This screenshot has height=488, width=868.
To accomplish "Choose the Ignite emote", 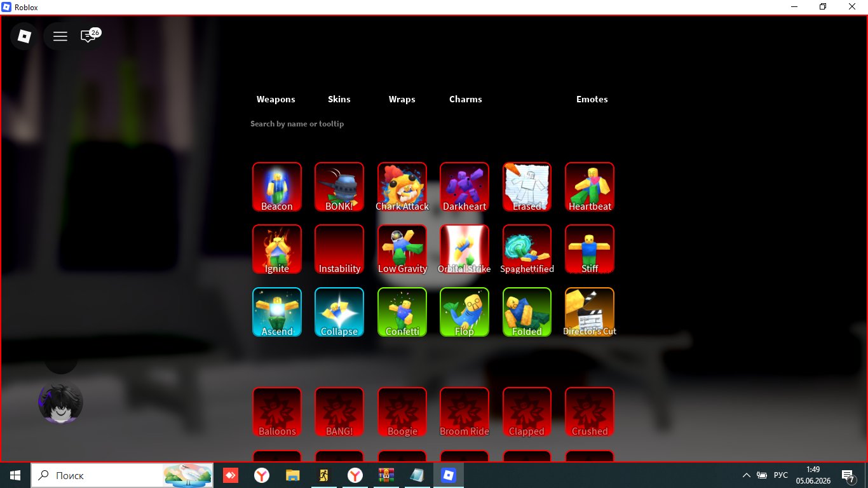I will pos(277,249).
